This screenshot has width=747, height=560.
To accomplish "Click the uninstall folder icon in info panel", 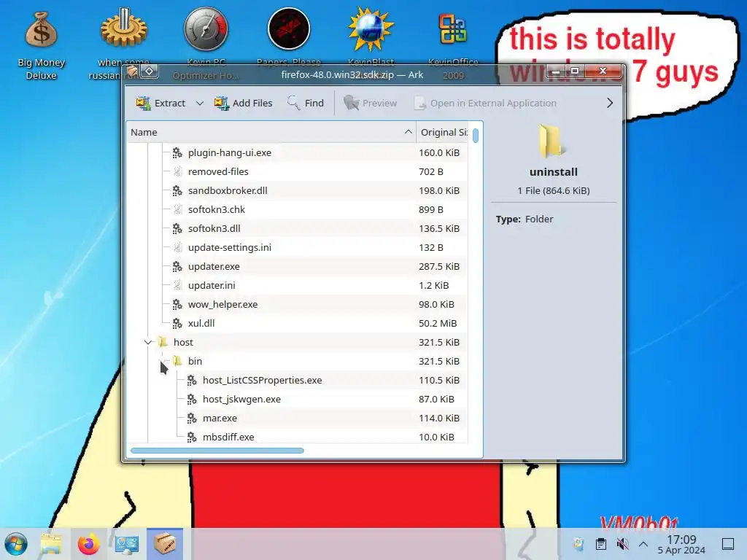I will [x=553, y=141].
